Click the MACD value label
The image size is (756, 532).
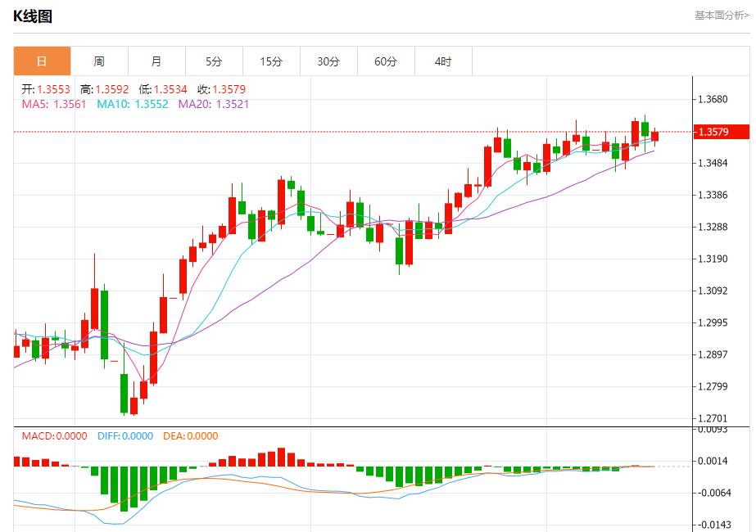pyautogui.click(x=54, y=436)
